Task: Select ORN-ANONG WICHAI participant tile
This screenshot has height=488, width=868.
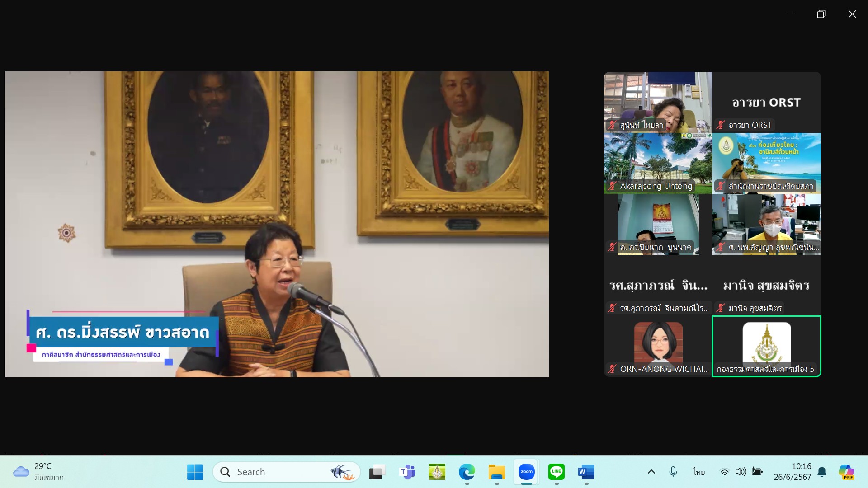Action: 658,346
